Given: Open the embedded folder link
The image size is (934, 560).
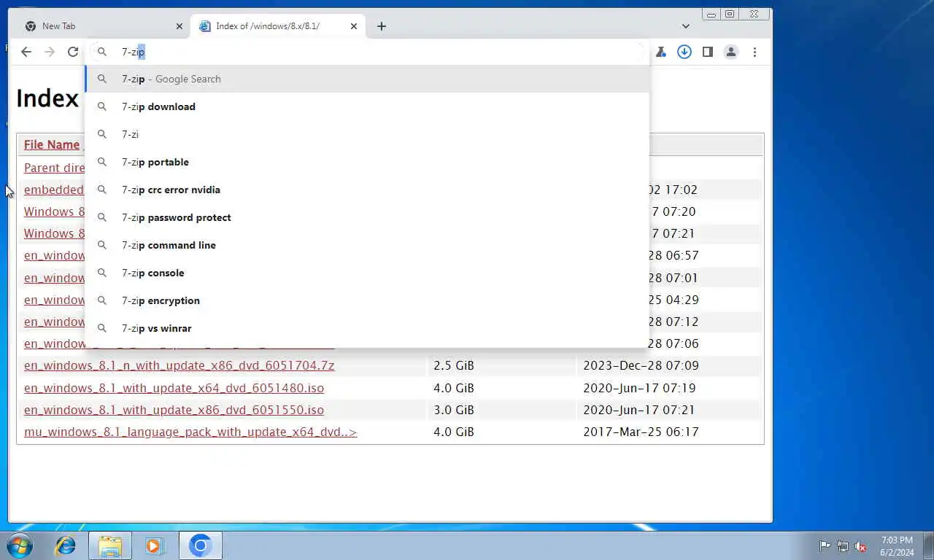Looking at the screenshot, I should click(x=54, y=190).
